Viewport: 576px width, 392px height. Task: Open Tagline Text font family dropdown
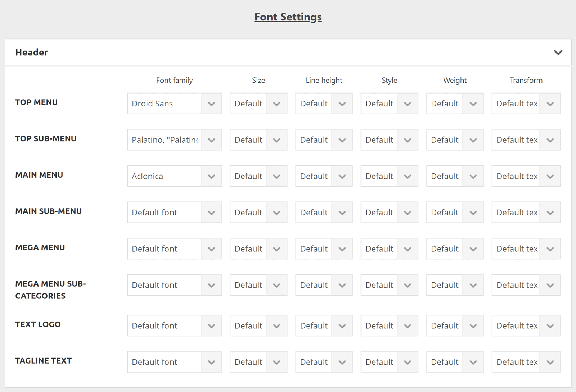point(174,362)
